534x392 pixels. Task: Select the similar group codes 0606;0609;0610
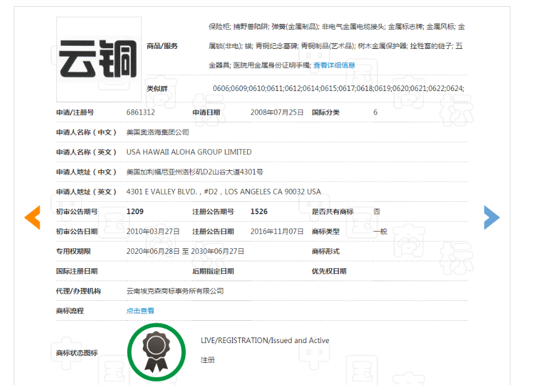(239, 89)
